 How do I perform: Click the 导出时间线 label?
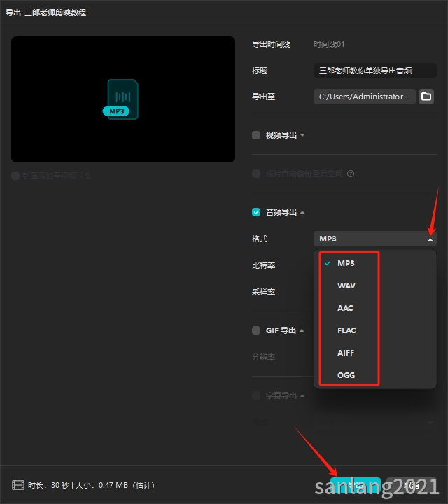pos(271,44)
